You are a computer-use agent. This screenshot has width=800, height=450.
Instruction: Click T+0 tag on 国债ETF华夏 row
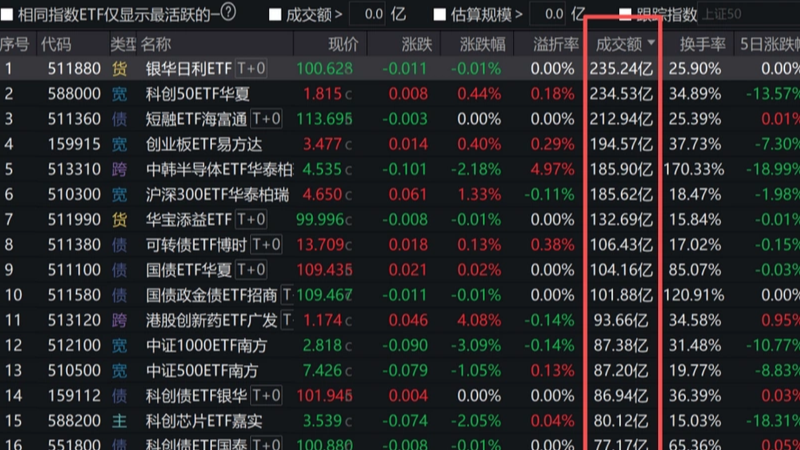point(251,269)
